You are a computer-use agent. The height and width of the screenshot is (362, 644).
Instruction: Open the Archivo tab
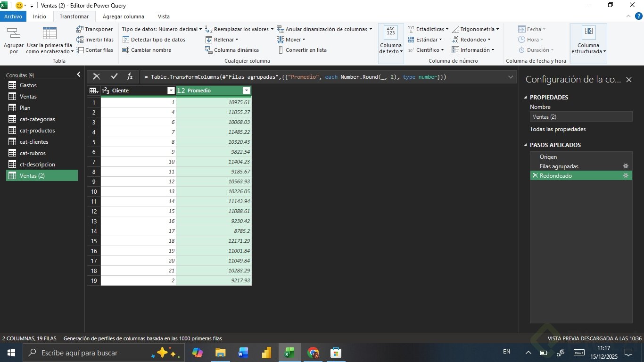[13, 16]
